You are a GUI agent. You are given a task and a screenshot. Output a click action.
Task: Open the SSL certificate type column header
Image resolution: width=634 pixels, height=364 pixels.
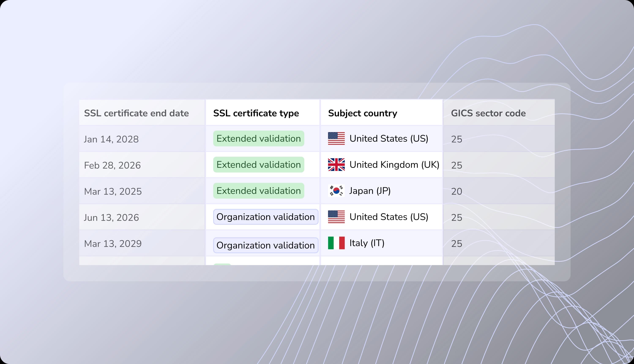[x=256, y=113]
